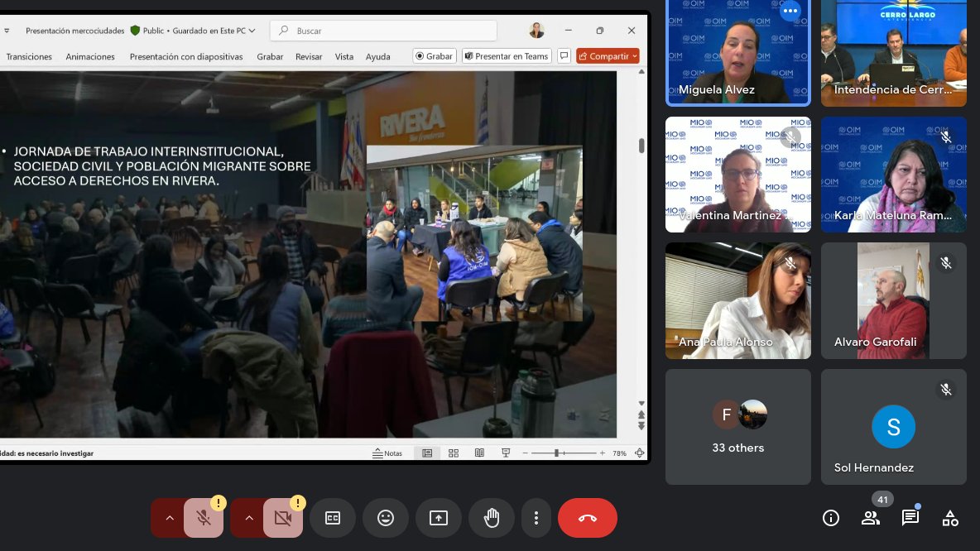The height and width of the screenshot is (551, 980).
Task: Open more options three-dot menu
Action: [x=536, y=518]
